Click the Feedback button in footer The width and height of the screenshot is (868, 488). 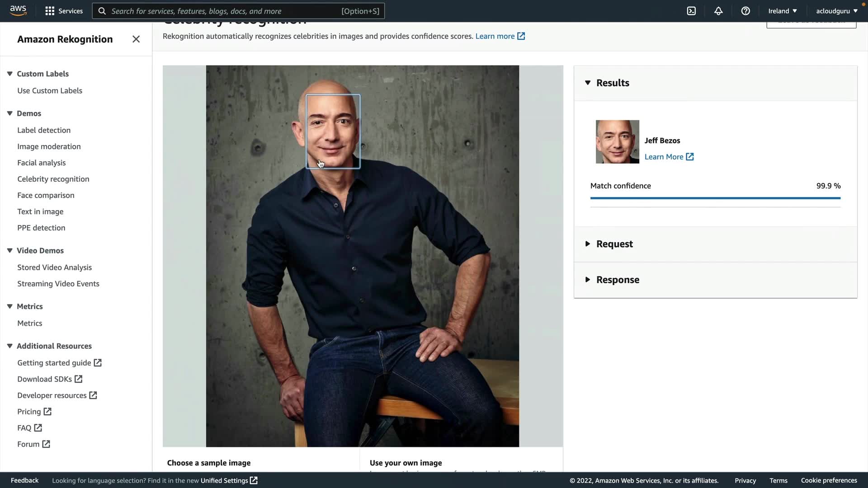click(24, 480)
